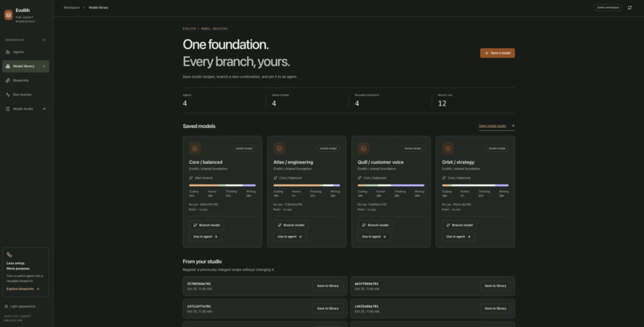Click the model icon on Quill / customer voice card
644x327 pixels.
point(364,148)
